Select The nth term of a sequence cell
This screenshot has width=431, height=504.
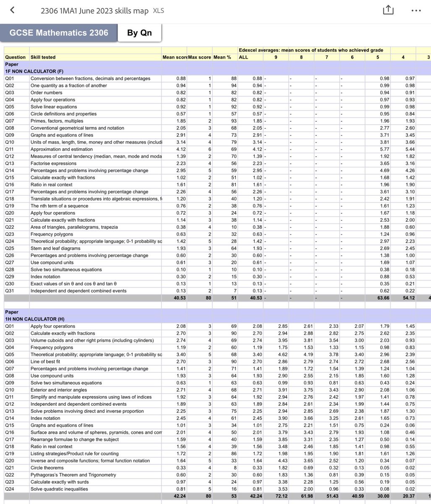[x=95, y=206]
